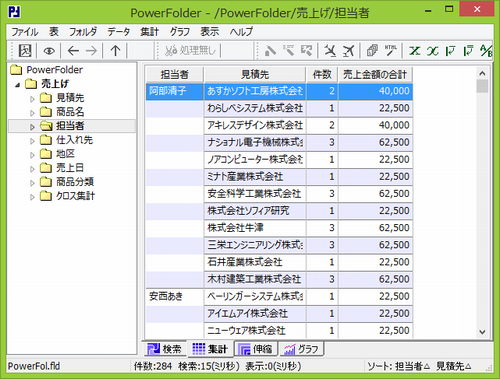
Task: Toggle the eye view icon in the toolbar
Action: [x=49, y=51]
